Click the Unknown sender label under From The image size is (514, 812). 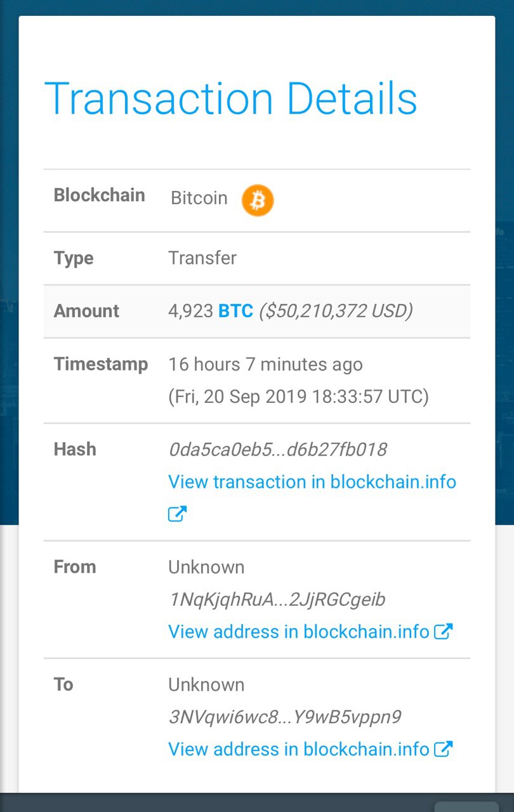(x=206, y=567)
